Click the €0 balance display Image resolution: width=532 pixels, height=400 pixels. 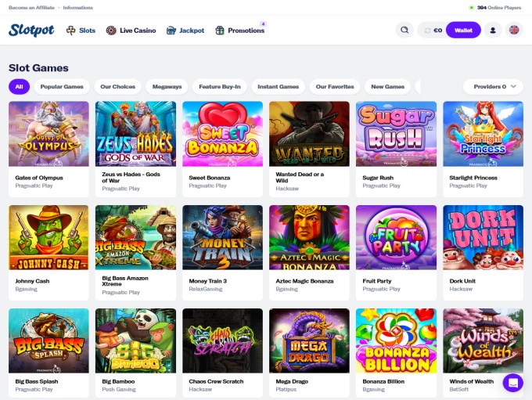(x=432, y=31)
